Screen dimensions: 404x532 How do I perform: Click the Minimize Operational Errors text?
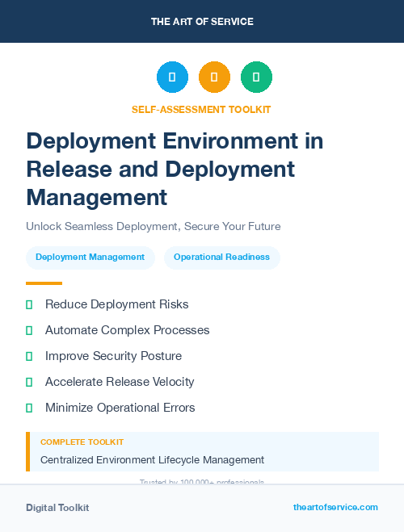click(x=120, y=408)
